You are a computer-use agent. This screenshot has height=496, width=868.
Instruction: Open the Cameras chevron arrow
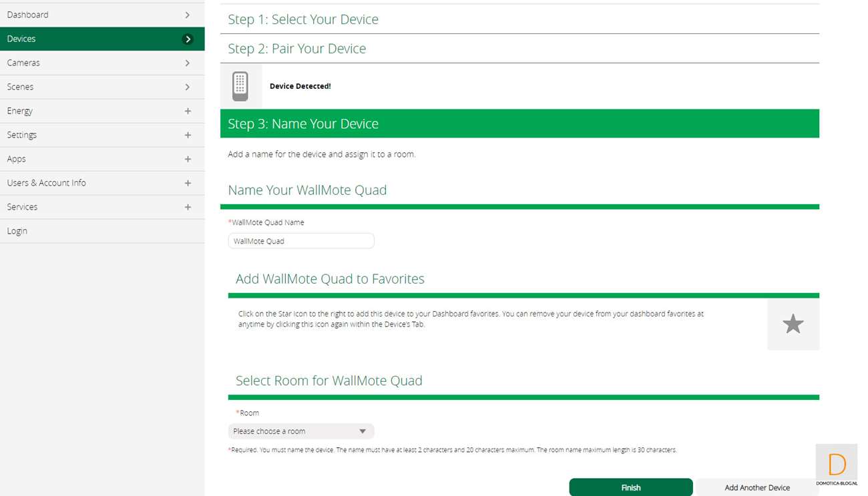188,63
